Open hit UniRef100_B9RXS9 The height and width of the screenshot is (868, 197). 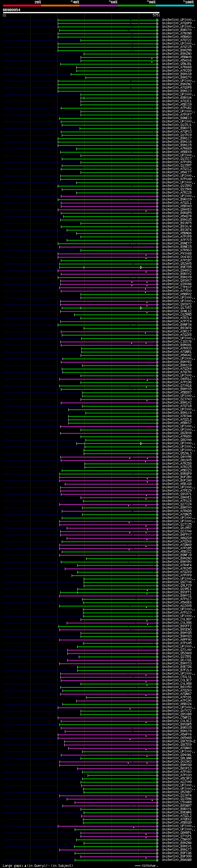[177, 199]
